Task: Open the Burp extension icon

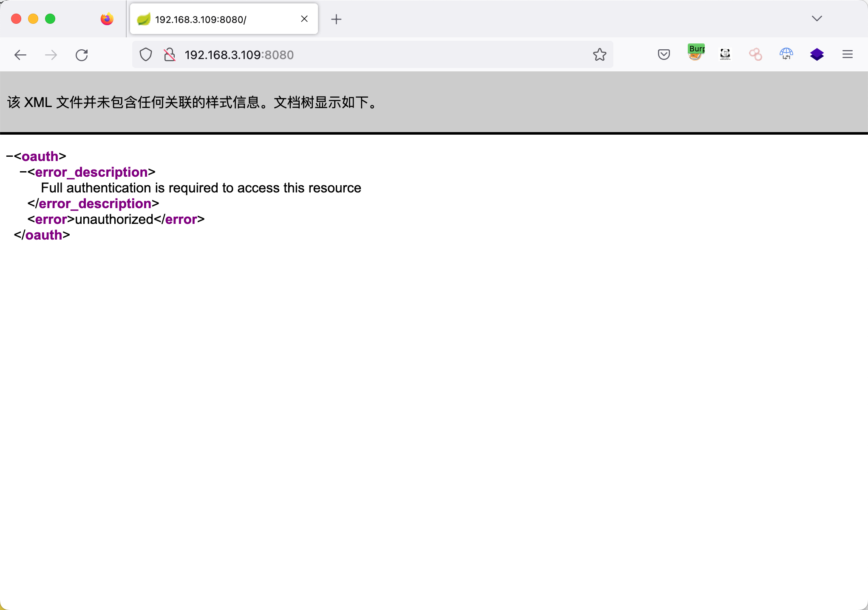Action: (696, 53)
